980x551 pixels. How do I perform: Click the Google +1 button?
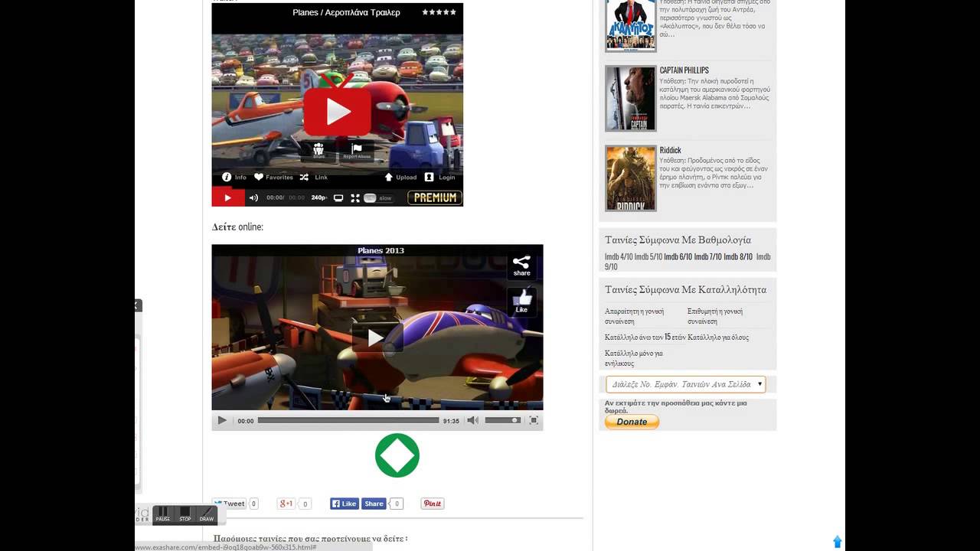[x=286, y=504]
